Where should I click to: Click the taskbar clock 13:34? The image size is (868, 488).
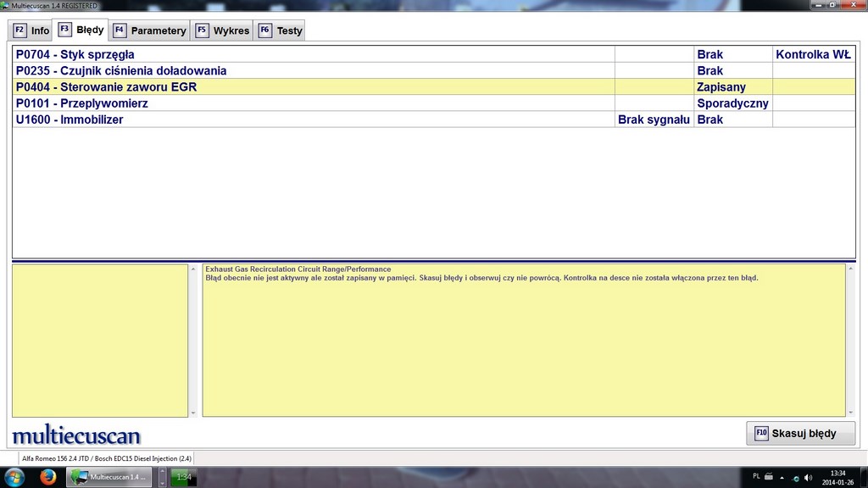click(837, 478)
